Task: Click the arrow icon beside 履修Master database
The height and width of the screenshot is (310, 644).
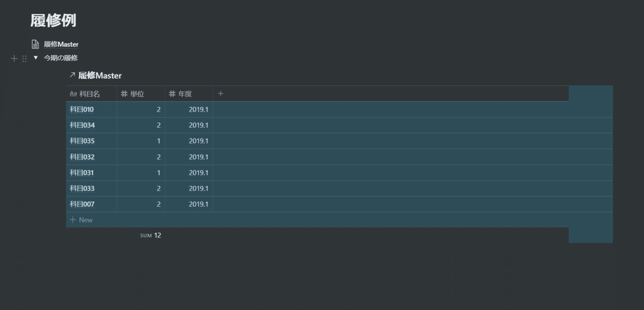Action: [x=72, y=75]
